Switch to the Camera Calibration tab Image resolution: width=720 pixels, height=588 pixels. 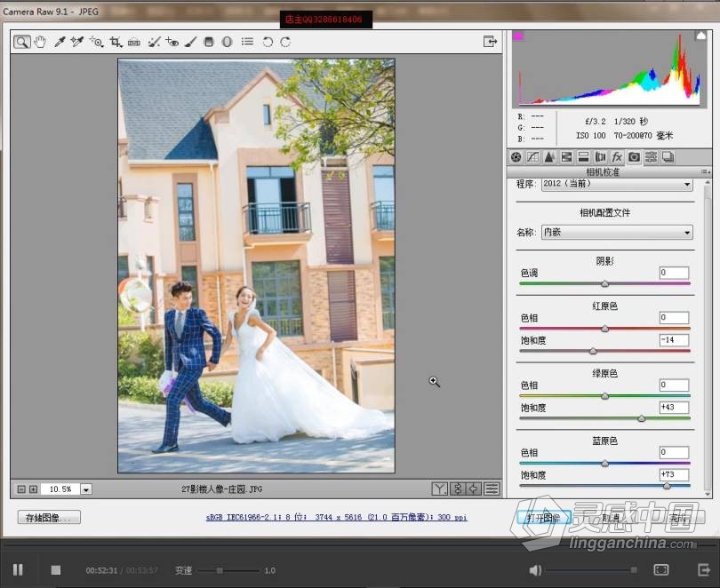pos(634,157)
